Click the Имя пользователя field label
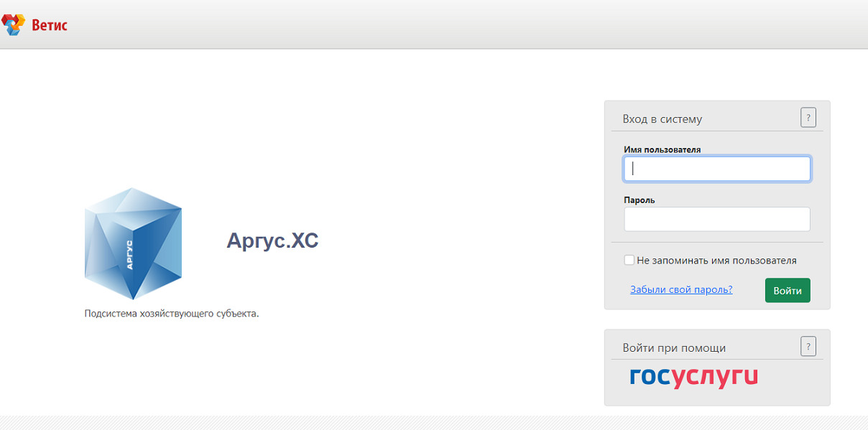The image size is (868, 430). (x=662, y=149)
